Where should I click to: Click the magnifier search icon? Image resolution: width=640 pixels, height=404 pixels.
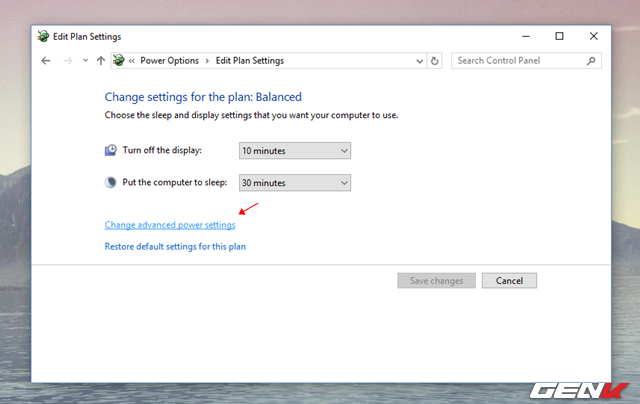[591, 61]
